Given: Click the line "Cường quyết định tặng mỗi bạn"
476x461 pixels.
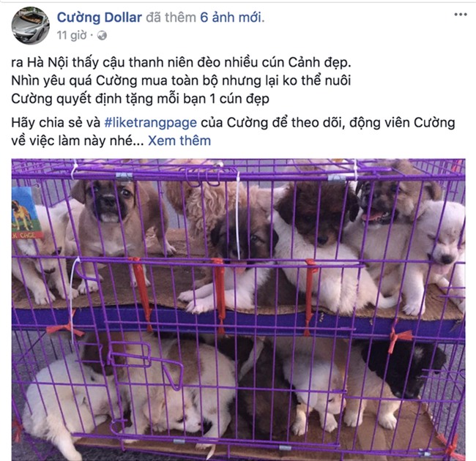Looking at the screenshot, I should [141, 99].
